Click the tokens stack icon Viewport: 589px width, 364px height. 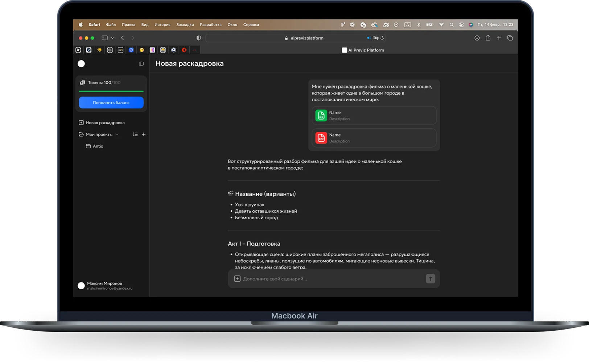pos(82,83)
